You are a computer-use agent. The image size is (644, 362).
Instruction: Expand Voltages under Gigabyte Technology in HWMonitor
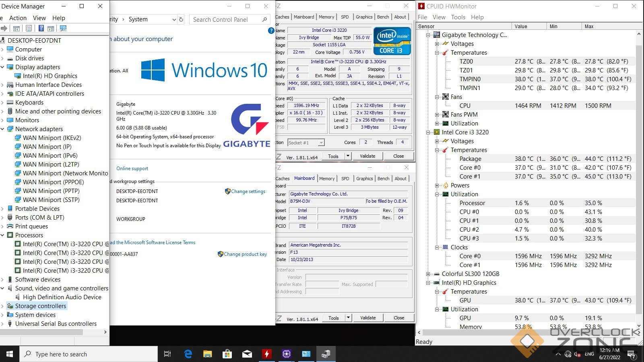click(x=437, y=44)
